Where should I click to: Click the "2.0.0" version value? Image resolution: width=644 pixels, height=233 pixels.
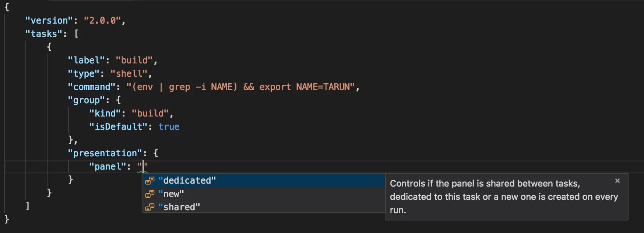[x=102, y=21]
